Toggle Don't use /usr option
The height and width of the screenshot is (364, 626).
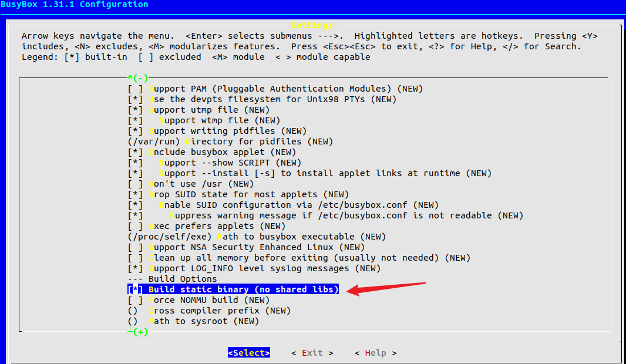tap(190, 184)
